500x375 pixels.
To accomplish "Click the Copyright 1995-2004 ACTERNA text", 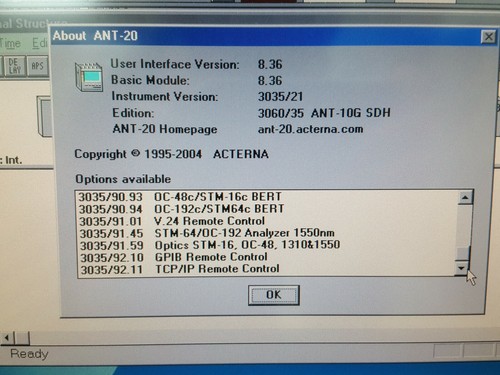I will (x=171, y=154).
